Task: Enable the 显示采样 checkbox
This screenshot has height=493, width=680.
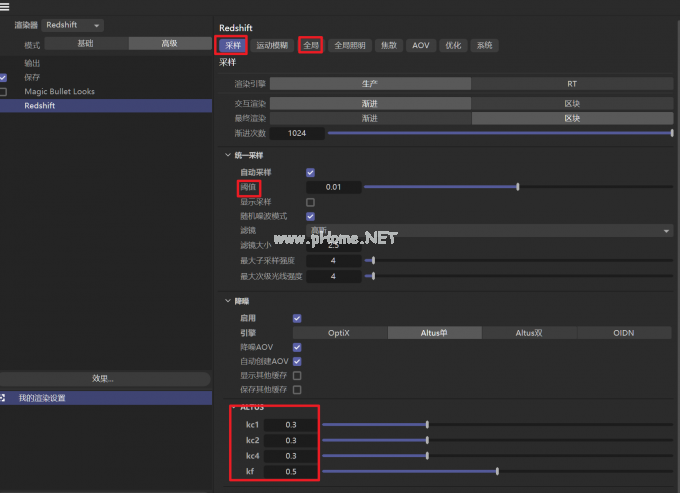Action: click(x=310, y=202)
